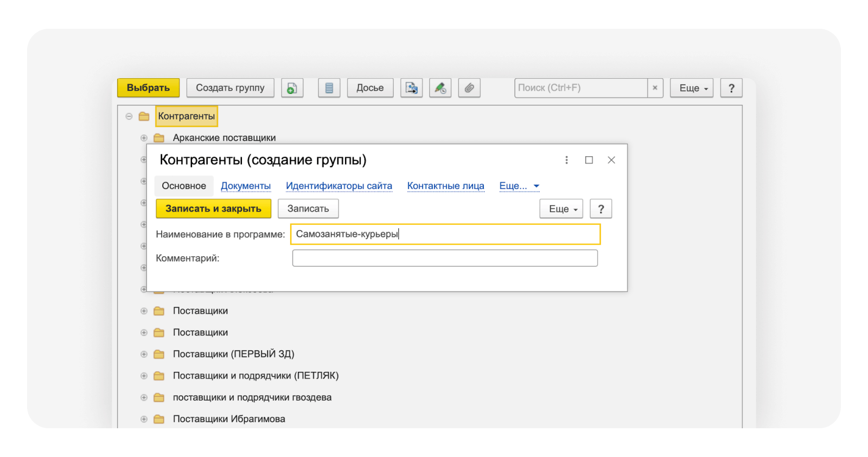Open the Еще dropdown in the dialog toolbar
868x457 pixels.
561,209
